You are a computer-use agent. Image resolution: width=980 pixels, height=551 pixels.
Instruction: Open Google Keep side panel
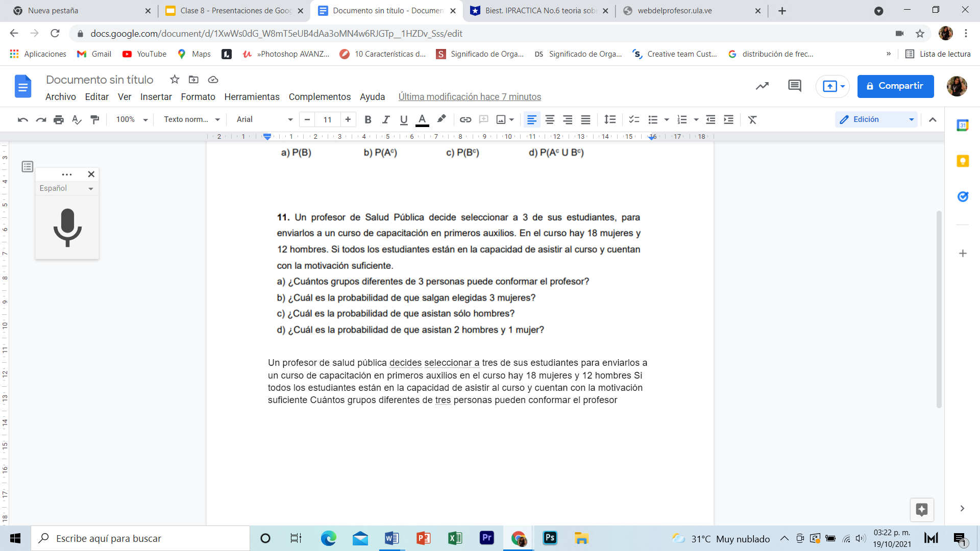(963, 161)
